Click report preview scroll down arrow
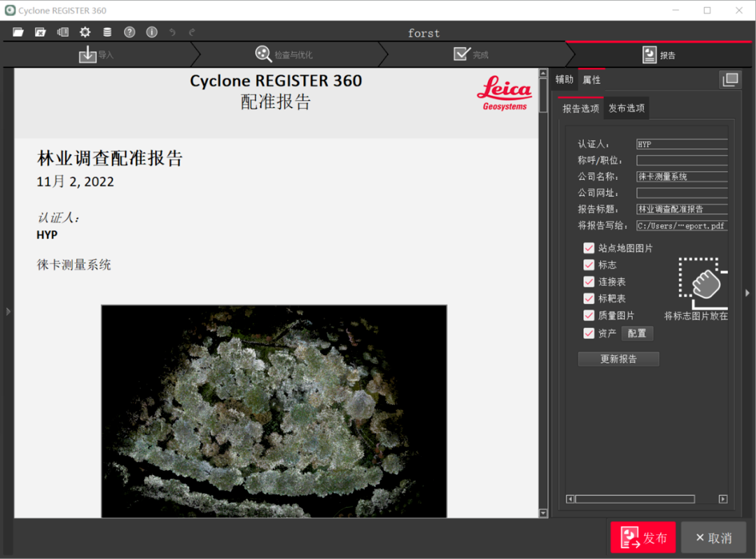 pos(543,513)
